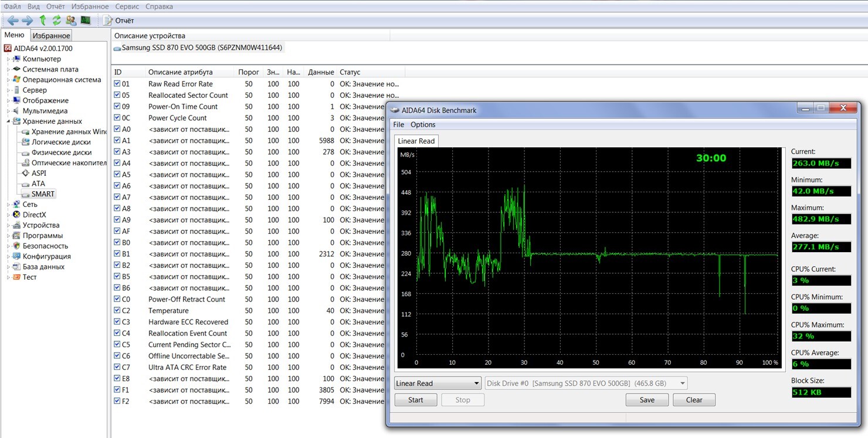Click the Отчёт report icon in toolbar

tap(108, 21)
